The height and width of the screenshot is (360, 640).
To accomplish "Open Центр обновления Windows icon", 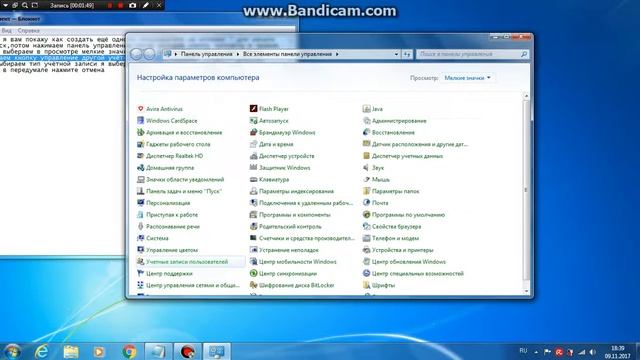I will pyautogui.click(x=367, y=262).
